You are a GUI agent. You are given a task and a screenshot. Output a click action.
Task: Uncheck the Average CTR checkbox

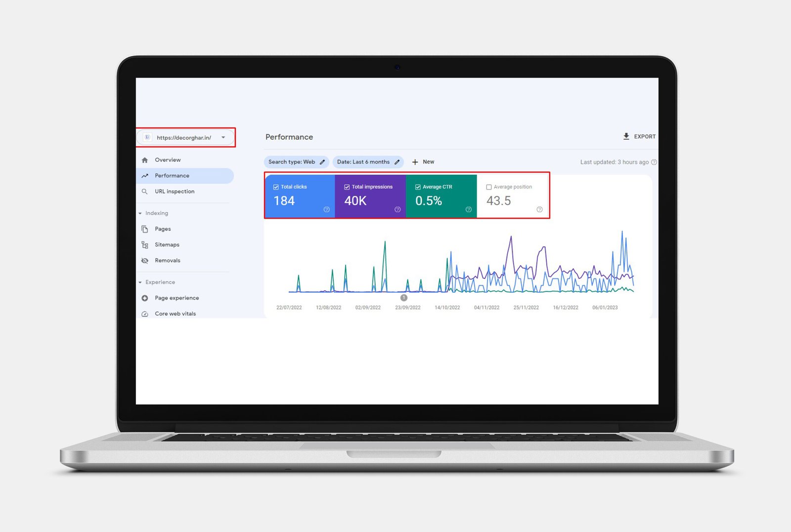418,187
